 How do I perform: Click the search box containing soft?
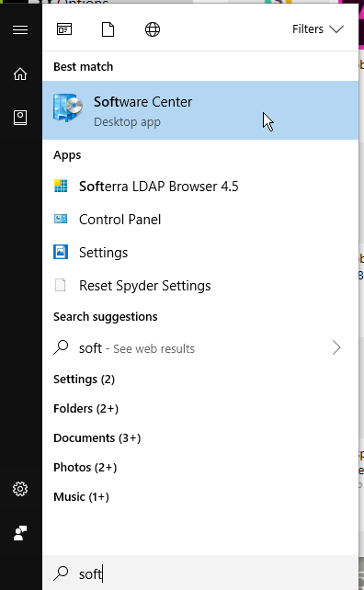(x=200, y=573)
